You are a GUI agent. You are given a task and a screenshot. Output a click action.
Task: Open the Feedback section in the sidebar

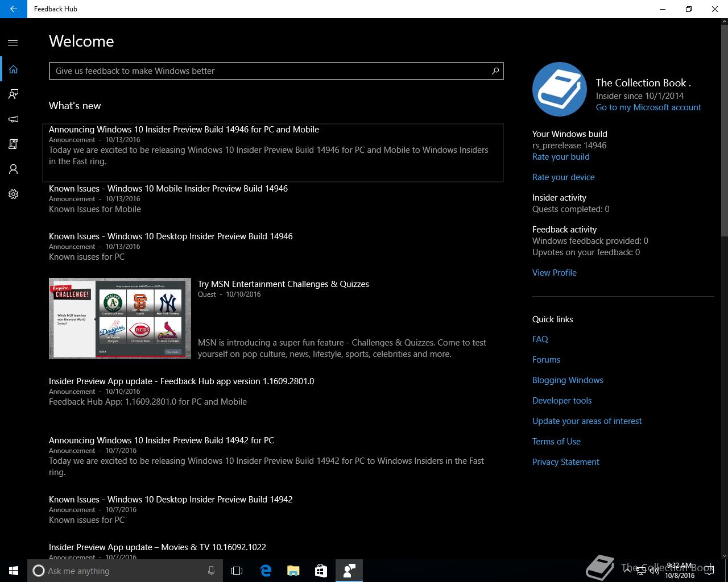[13, 94]
